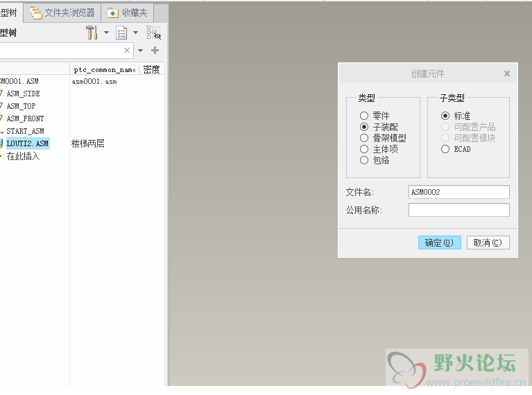The height and width of the screenshot is (395, 532).
Task: Click the 密度 column header
Action: tap(151, 69)
